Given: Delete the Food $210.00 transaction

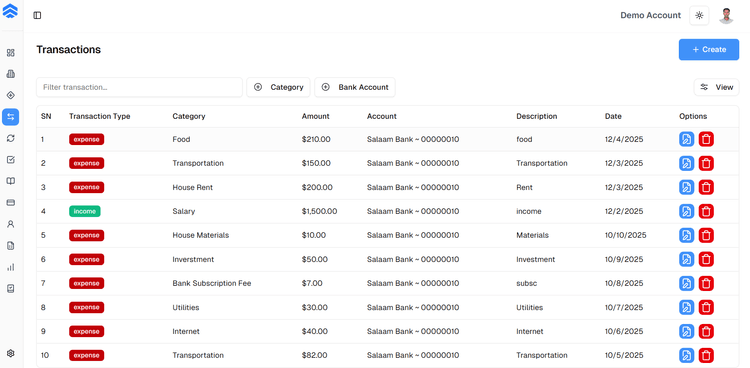Looking at the screenshot, I should click(706, 139).
